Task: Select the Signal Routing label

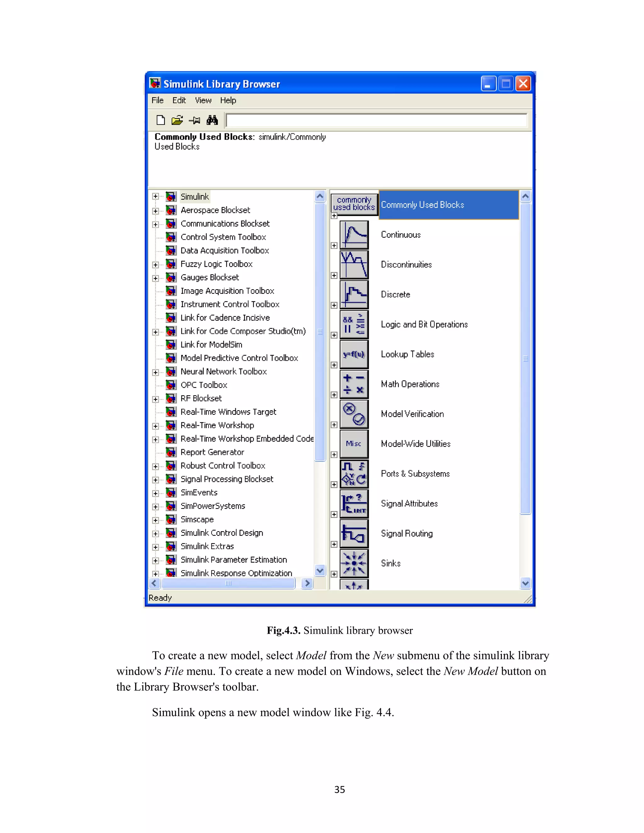Action: tap(407, 534)
